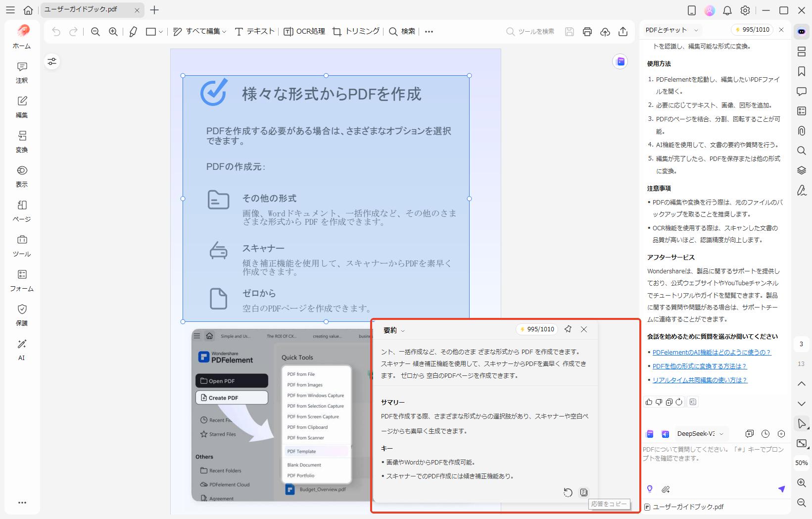Click link リアルタイム共同編集の使い方は？
The image size is (812, 519).
tap(700, 380)
